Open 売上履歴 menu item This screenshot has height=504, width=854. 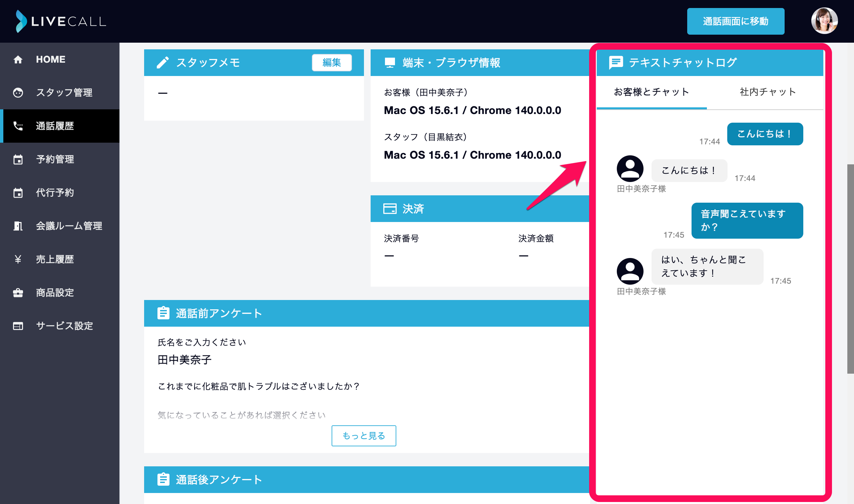point(60,259)
